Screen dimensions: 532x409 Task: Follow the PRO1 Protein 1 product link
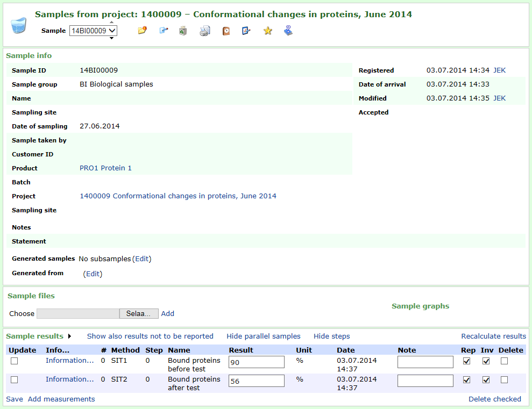coord(105,168)
